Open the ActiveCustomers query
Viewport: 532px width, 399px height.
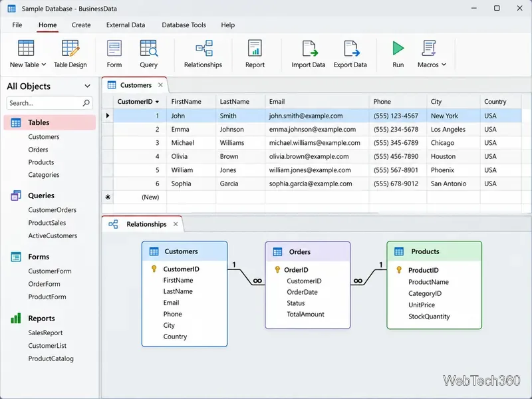(x=53, y=235)
